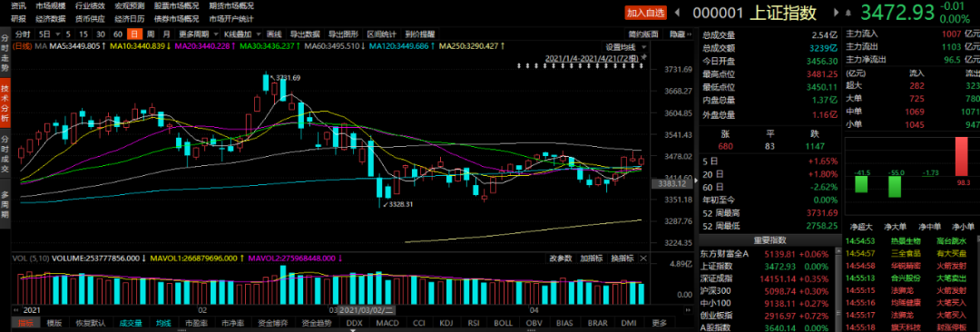Select 沪深300 in the index list
Screen dimensions: 980x332
tap(714, 291)
